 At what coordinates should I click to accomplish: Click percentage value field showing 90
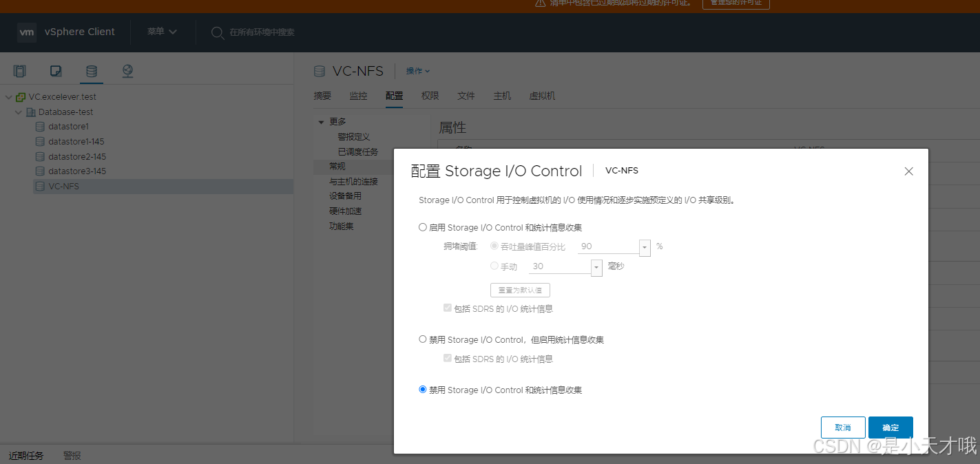608,246
